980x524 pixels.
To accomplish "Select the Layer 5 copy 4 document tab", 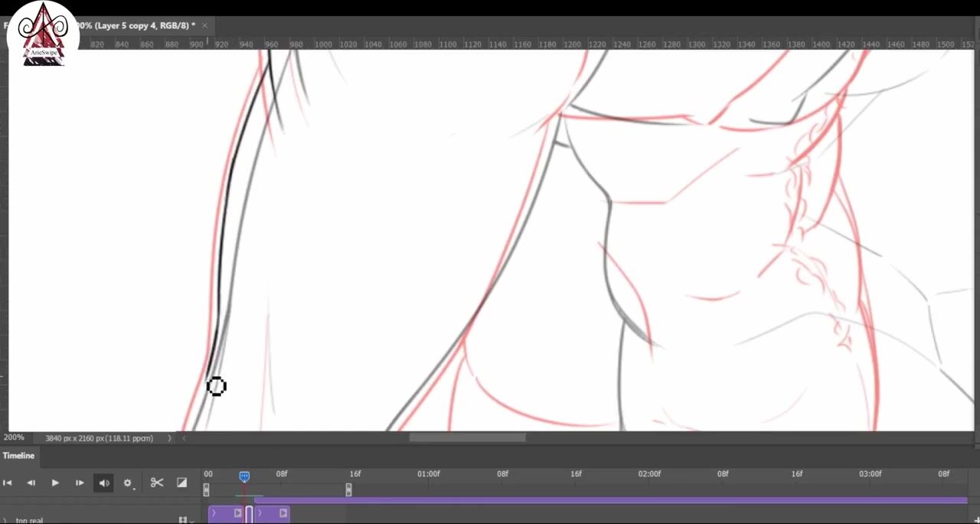I will 135,25.
